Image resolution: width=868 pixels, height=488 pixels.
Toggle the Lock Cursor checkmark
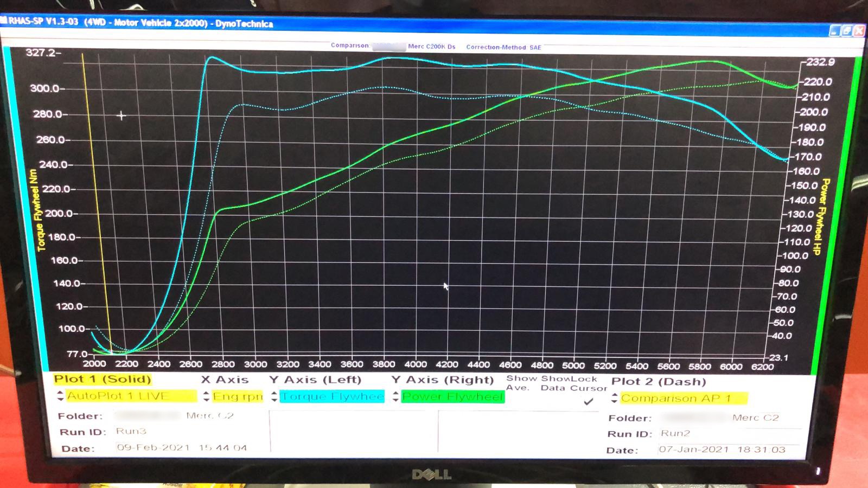click(x=588, y=402)
